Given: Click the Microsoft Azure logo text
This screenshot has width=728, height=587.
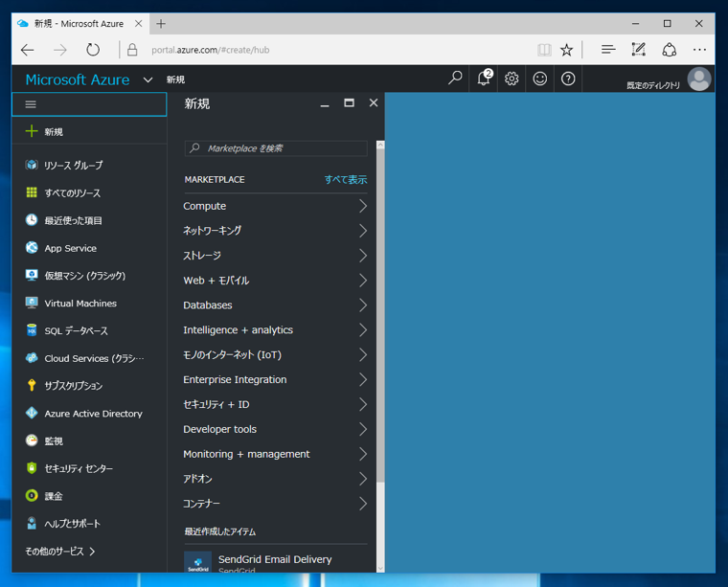Looking at the screenshot, I should click(78, 79).
